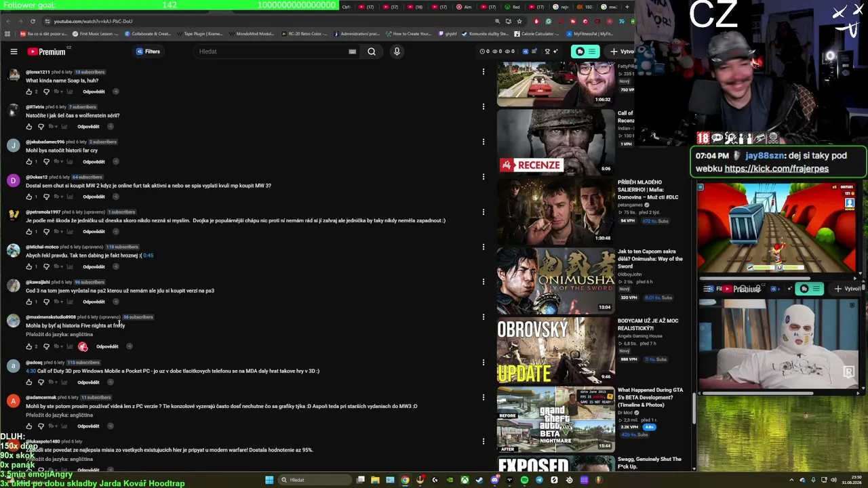868x488 pixels.
Task: Open the 'Collaborate & Creat...' bookmark
Action: pyautogui.click(x=148, y=34)
